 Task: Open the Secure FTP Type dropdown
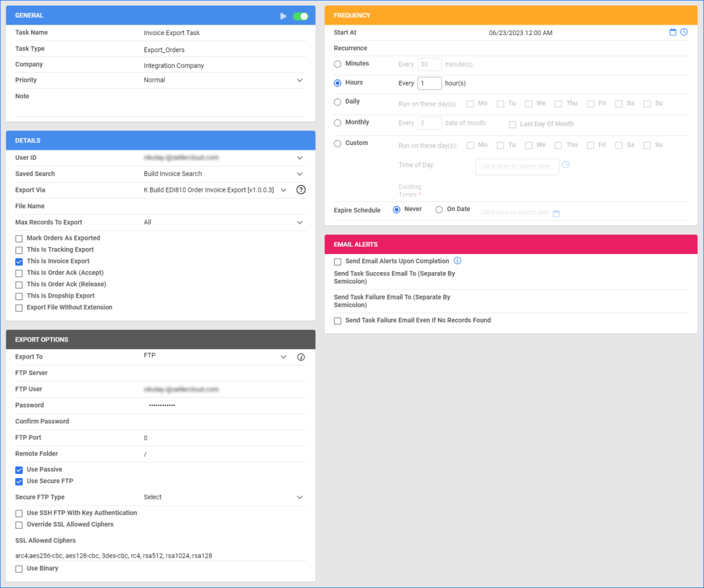click(x=299, y=497)
